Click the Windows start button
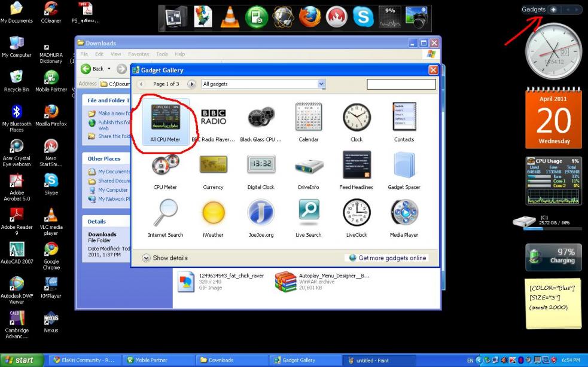Screen dimensions: 588x367 coord(19,360)
